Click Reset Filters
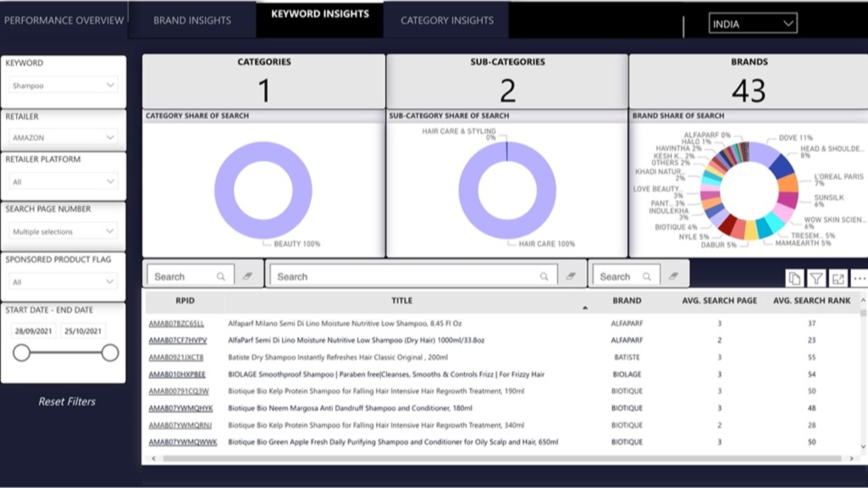 click(67, 401)
